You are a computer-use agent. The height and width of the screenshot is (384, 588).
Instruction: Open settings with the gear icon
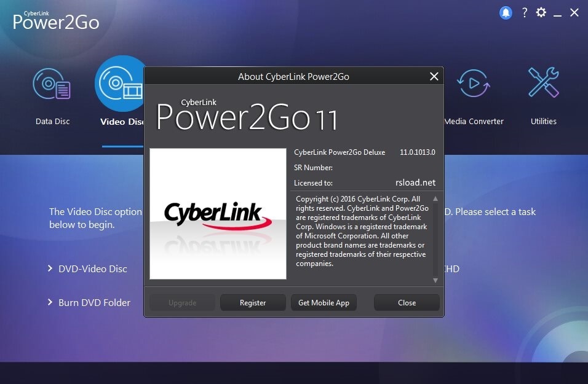541,12
